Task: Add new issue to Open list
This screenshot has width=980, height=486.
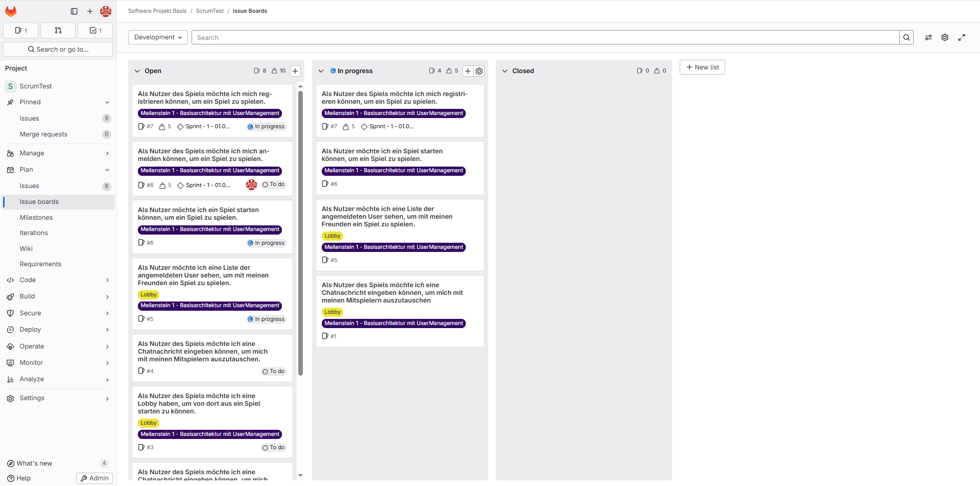Action: 295,71
